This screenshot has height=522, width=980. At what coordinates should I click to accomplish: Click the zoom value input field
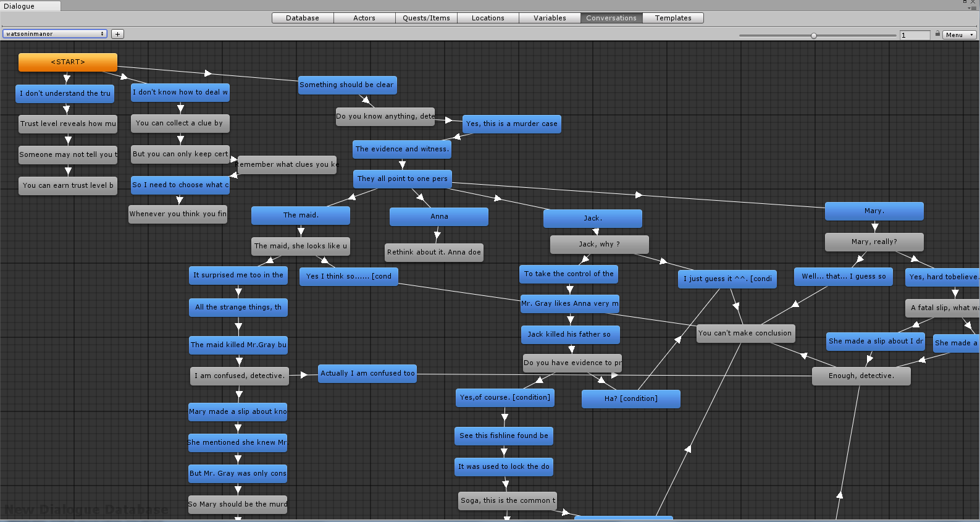[x=914, y=35]
